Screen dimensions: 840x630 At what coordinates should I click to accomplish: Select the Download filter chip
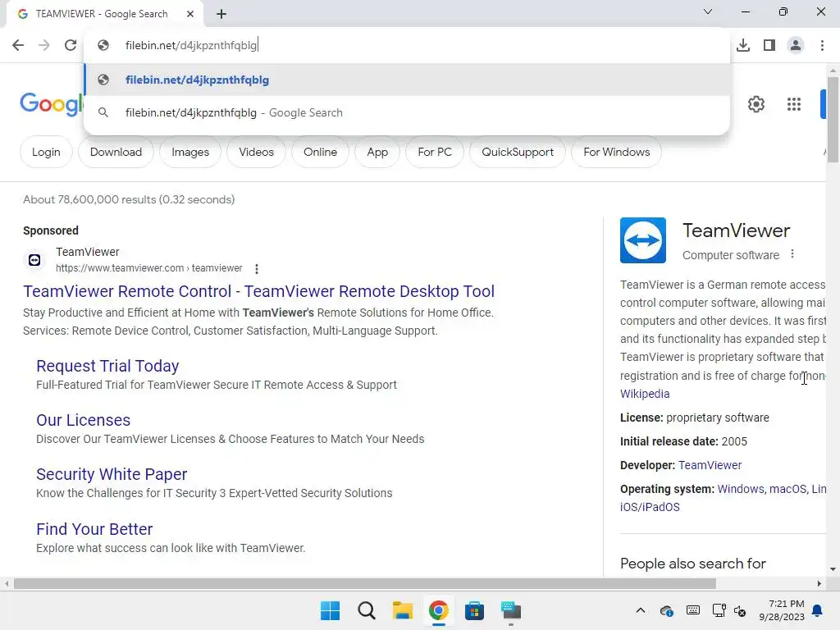(x=116, y=152)
